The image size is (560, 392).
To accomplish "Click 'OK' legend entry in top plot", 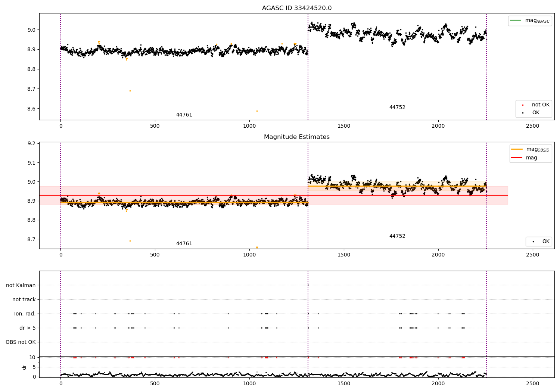I will pyautogui.click(x=535, y=113).
